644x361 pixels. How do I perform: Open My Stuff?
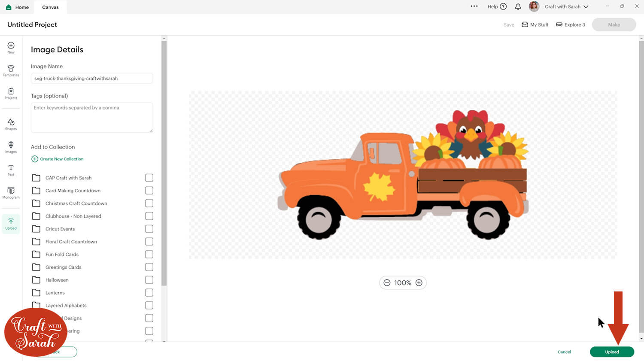[535, 24]
